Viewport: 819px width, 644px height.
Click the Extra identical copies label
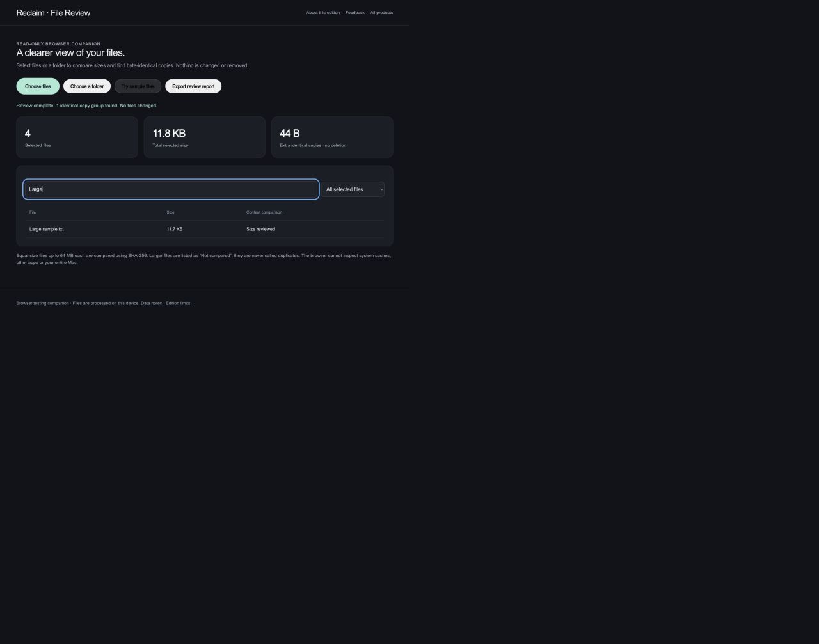pyautogui.click(x=313, y=145)
